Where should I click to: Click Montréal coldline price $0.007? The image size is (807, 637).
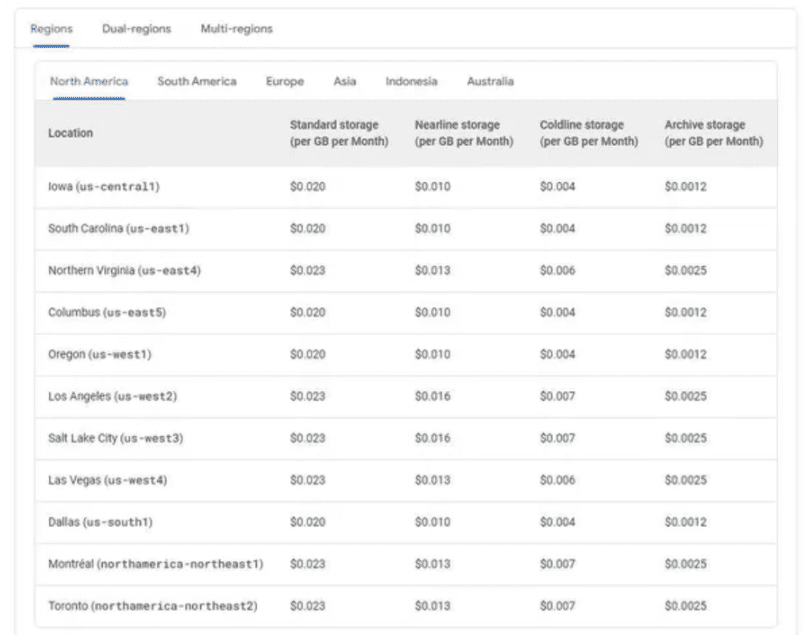[x=557, y=564]
